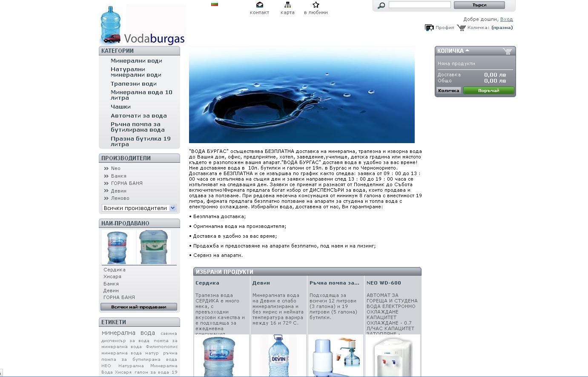Screen dimensions: 588x377
Task: Open the Ръчна помпа за... featured product title
Action: coord(334,283)
